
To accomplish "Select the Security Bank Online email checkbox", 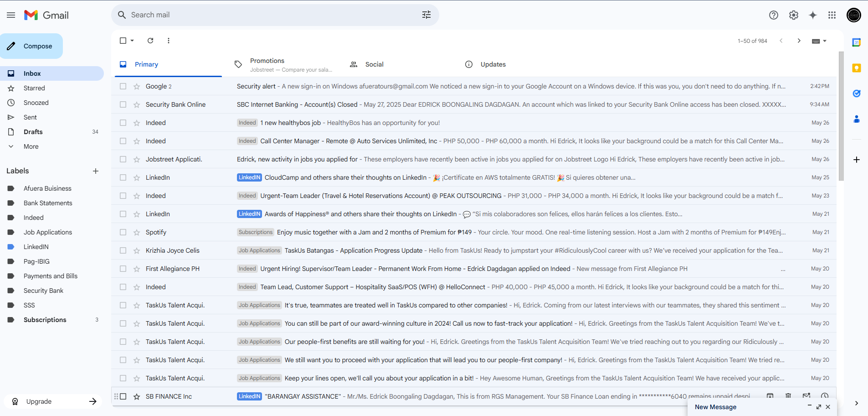I will coord(123,104).
